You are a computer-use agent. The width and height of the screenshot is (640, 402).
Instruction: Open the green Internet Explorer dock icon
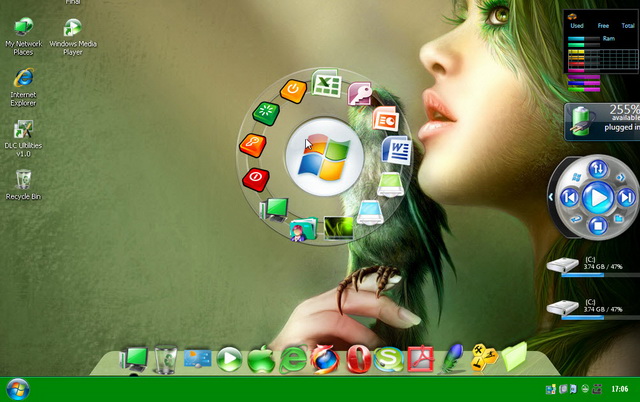pos(293,359)
